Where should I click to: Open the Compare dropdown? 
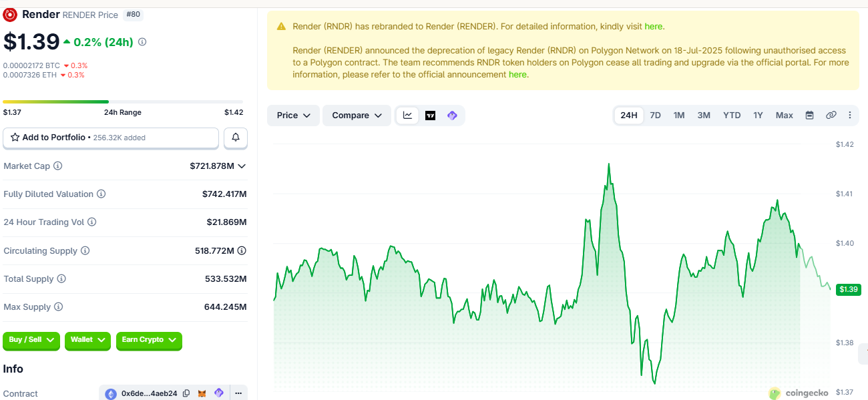point(357,116)
